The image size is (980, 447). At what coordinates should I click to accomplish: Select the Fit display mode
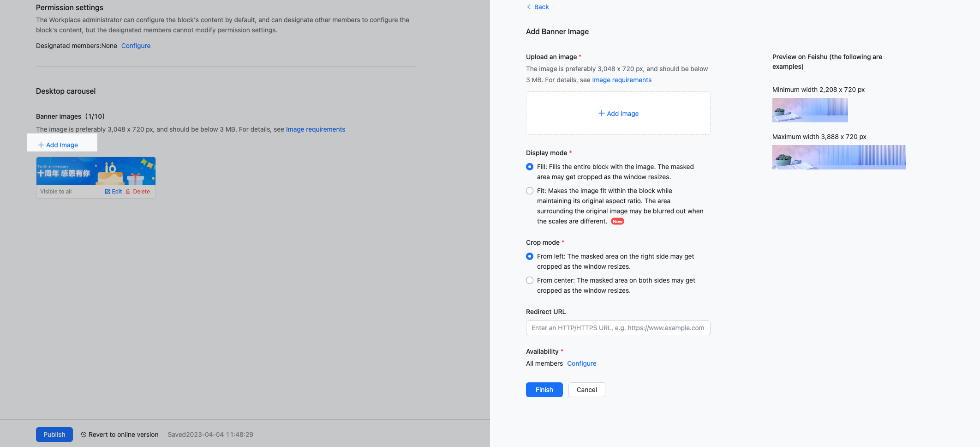pyautogui.click(x=530, y=191)
